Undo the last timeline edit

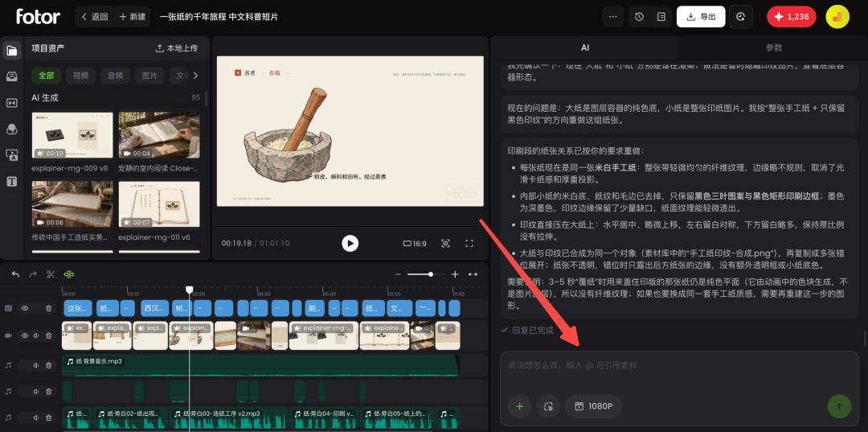[x=15, y=274]
